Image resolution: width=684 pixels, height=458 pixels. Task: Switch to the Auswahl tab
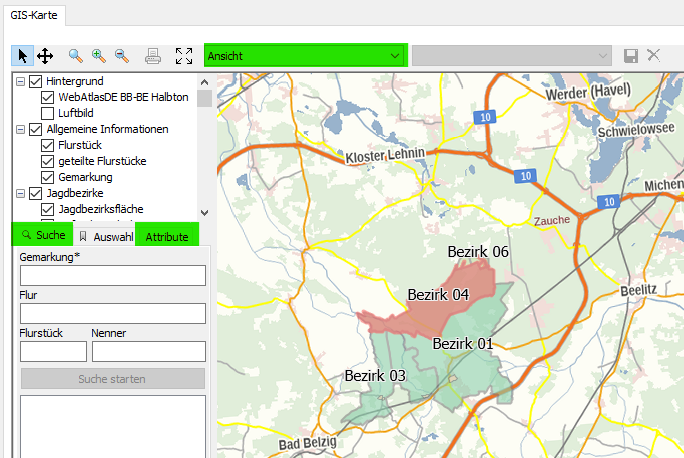105,236
